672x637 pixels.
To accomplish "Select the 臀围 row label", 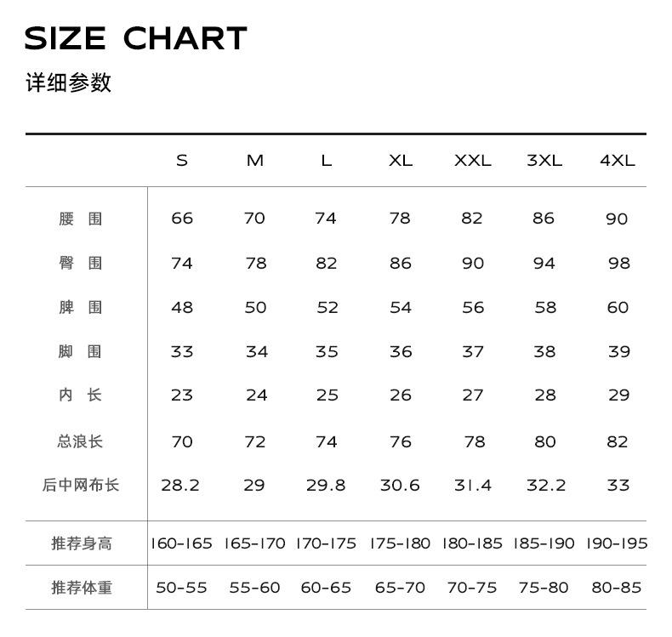I will click(81, 263).
